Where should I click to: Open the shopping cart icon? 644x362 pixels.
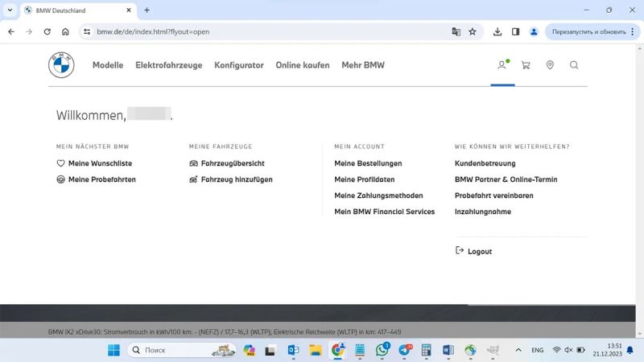[x=526, y=65]
